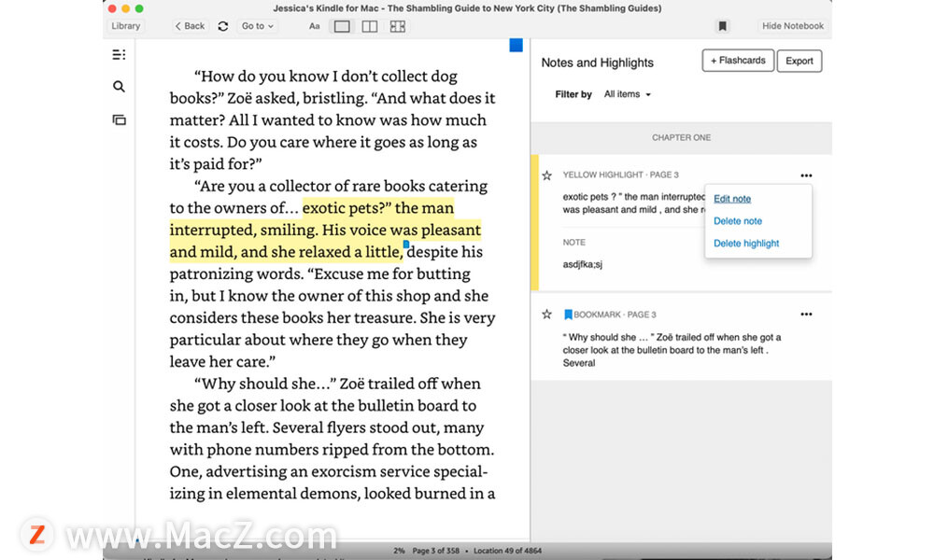Click the yellow minimize window button
Image resolution: width=934 pixels, height=560 pixels.
tap(125, 8)
